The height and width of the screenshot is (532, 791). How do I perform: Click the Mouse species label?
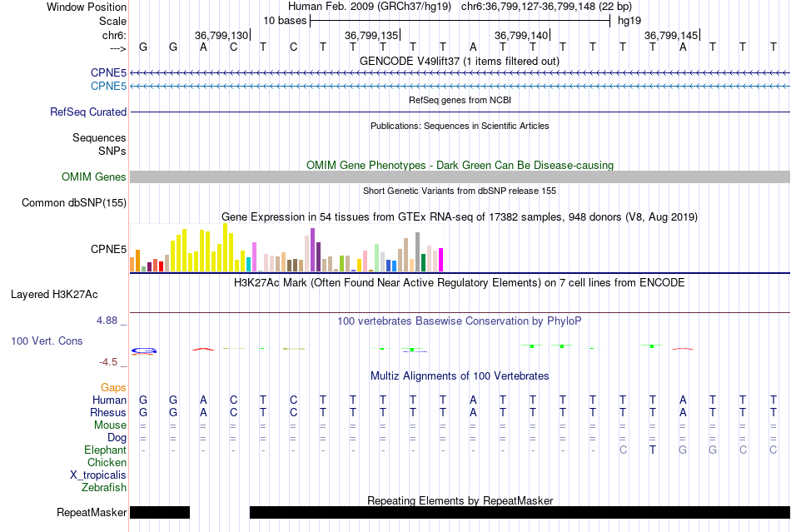point(110,425)
